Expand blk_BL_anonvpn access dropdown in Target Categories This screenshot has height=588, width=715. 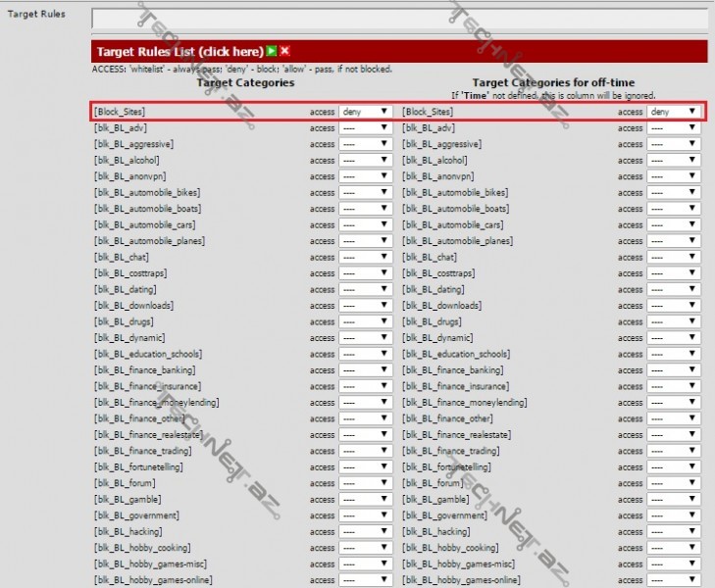coord(366,176)
